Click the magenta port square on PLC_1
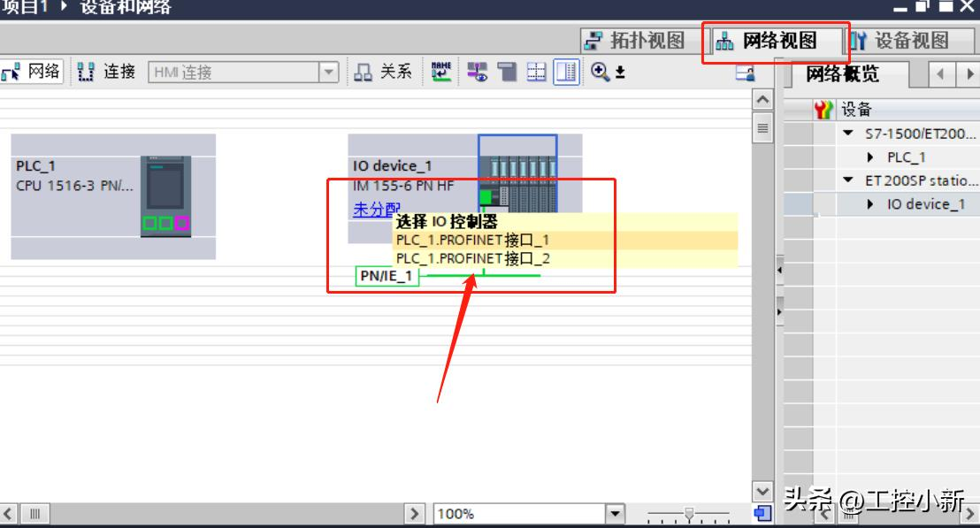 pyautogui.click(x=182, y=223)
